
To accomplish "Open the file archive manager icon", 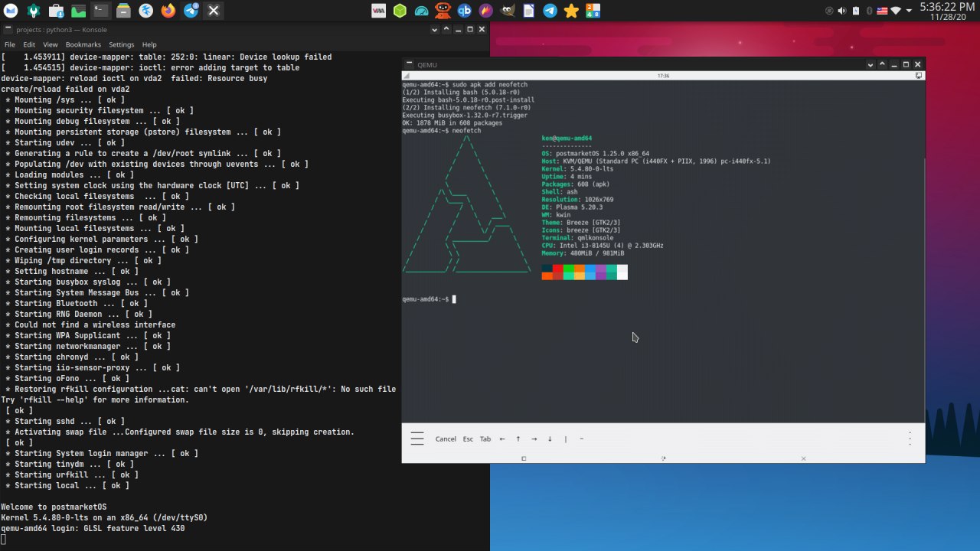I will tap(123, 11).
